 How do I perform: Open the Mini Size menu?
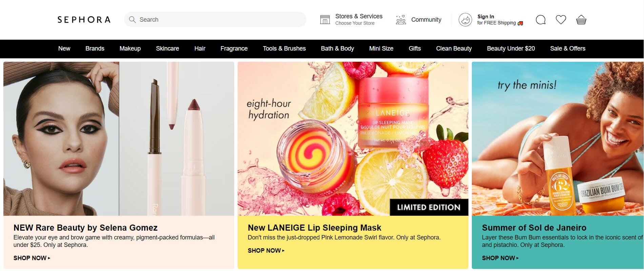381,49
